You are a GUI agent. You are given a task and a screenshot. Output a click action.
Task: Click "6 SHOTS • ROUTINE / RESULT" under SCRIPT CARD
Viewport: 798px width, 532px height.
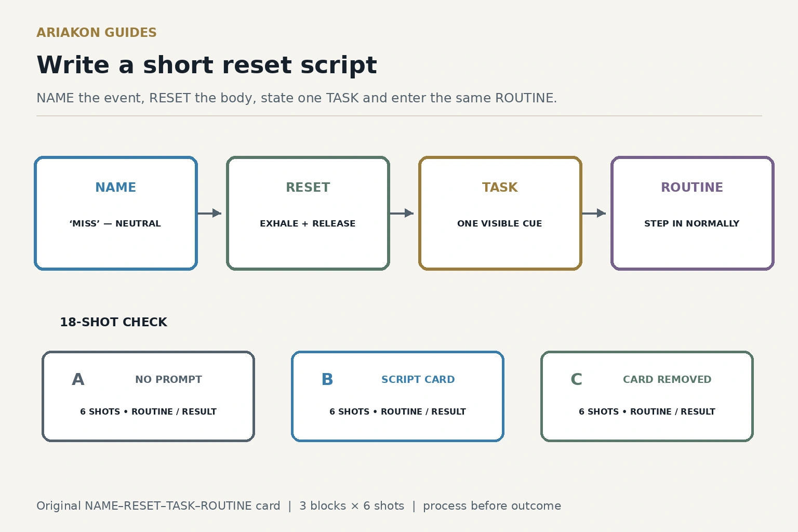click(398, 411)
